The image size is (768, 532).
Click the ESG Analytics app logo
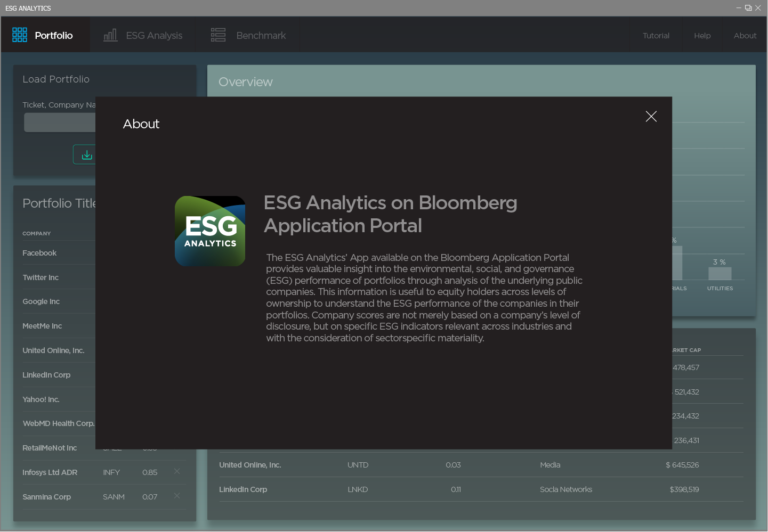pos(210,231)
